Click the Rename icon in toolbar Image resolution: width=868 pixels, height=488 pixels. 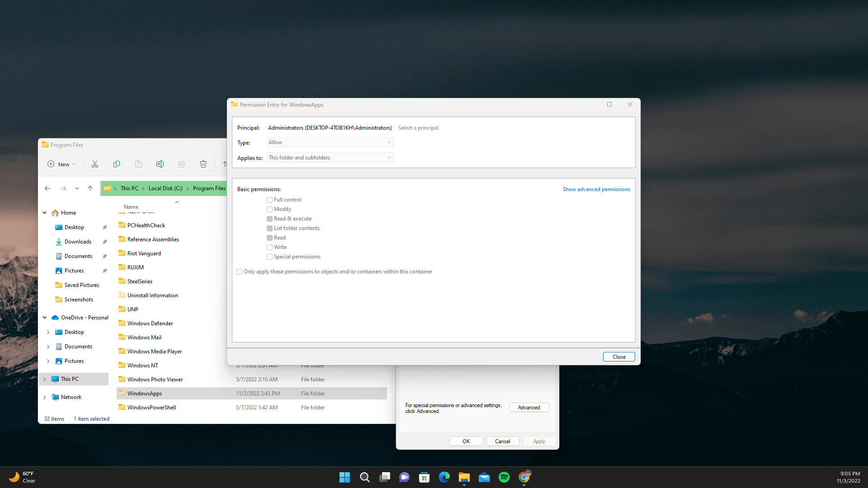(x=160, y=164)
